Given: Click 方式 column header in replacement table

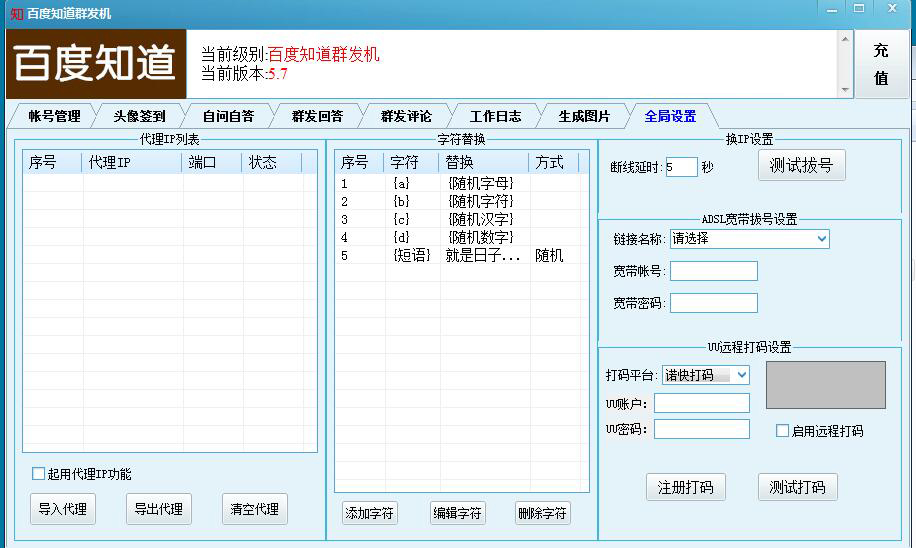Looking at the screenshot, I should [554, 162].
